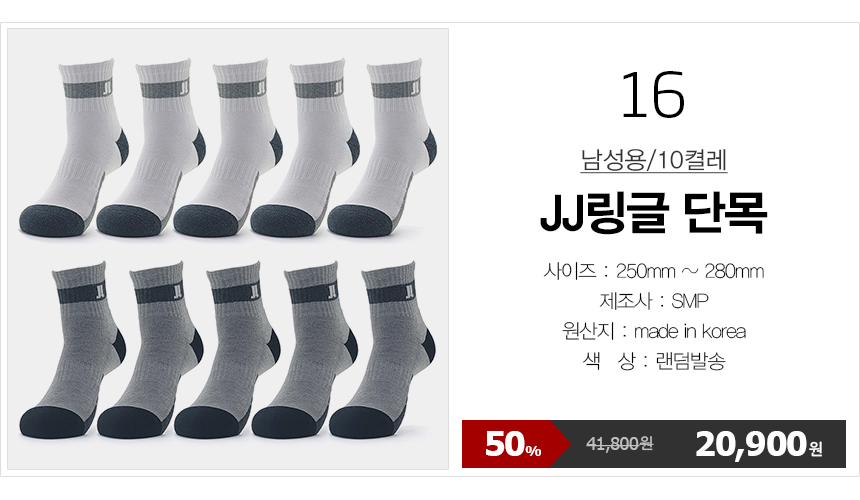Screen dimensions: 860x500
Task: Click the 제조사 : SMP manufacturer line
Action: [654, 301]
